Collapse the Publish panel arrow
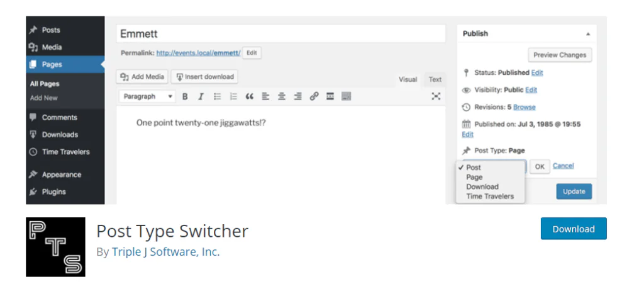 click(588, 34)
